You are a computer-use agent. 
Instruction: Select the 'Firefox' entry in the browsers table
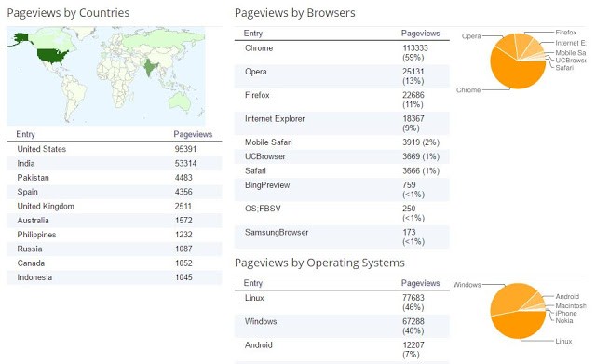tap(257, 95)
